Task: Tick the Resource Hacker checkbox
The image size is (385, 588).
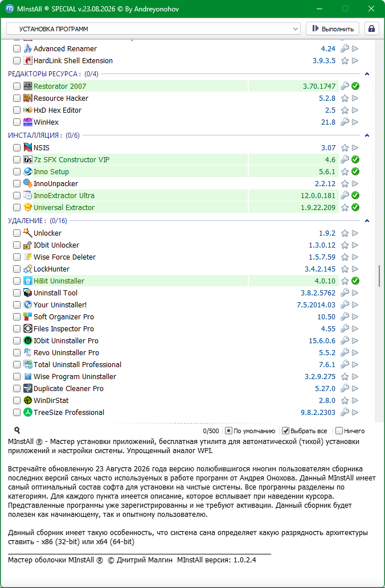Action: coord(17,98)
